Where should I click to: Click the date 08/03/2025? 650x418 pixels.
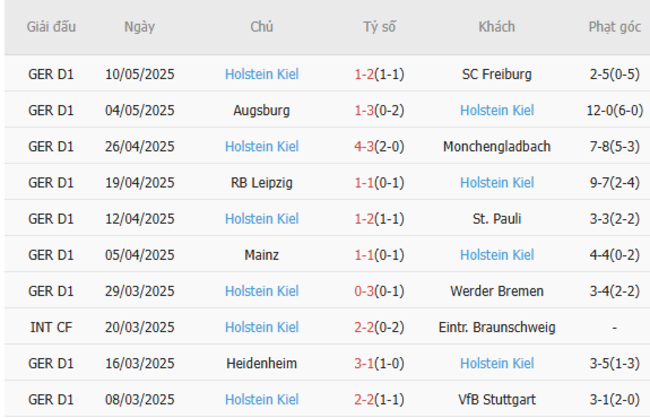click(x=139, y=399)
